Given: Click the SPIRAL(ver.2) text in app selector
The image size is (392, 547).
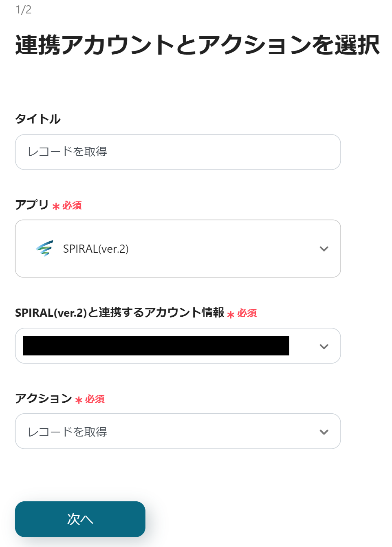Looking at the screenshot, I should (x=96, y=249).
